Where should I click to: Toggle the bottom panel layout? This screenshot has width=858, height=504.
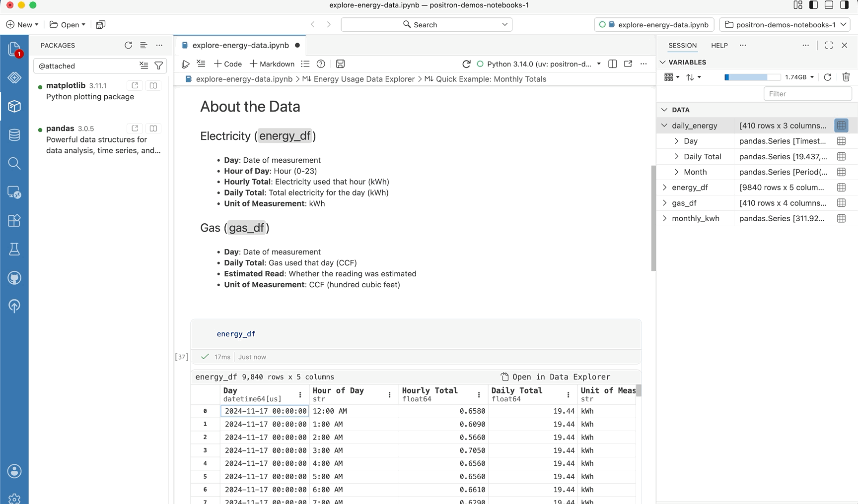coord(829,5)
